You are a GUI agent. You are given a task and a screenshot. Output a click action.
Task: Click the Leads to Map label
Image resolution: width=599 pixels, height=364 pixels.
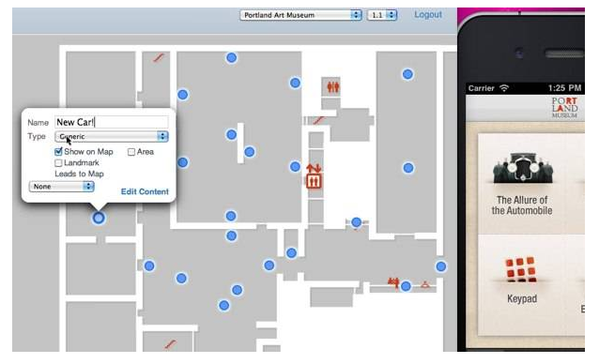point(79,174)
